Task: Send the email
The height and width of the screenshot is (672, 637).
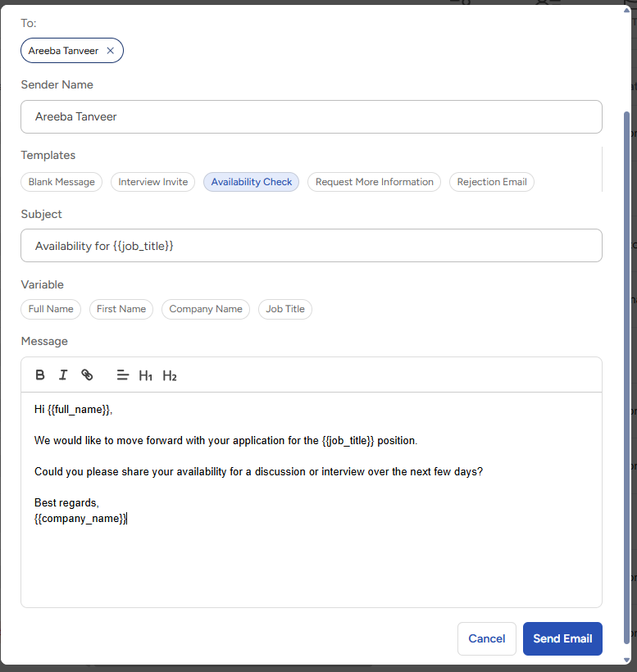Action: click(562, 638)
